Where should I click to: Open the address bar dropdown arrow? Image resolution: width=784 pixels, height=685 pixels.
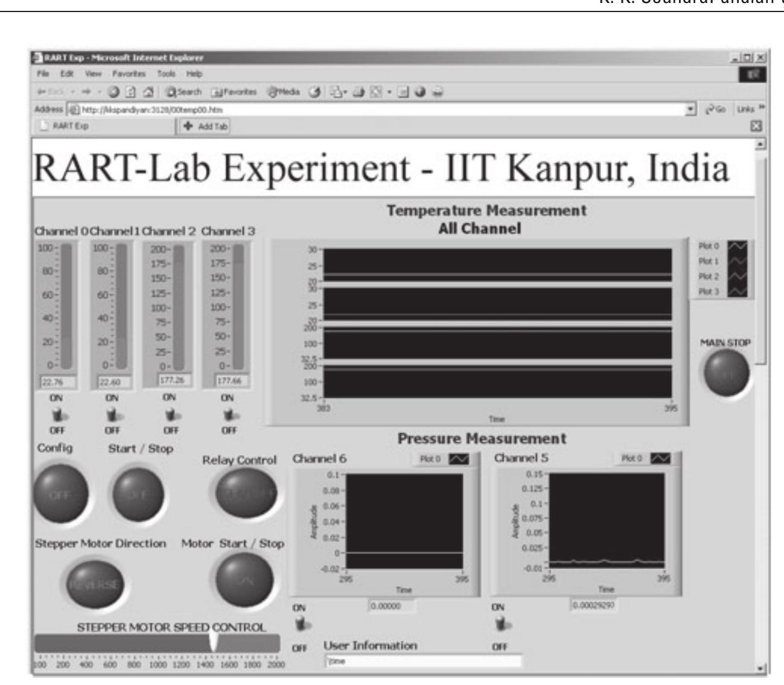pos(690,109)
